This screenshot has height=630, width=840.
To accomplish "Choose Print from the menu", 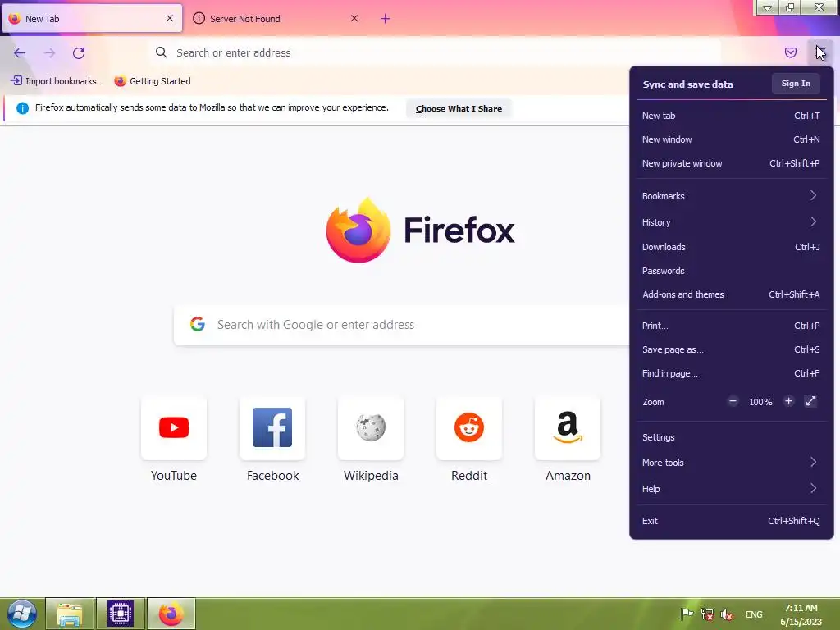I will 731,326.
